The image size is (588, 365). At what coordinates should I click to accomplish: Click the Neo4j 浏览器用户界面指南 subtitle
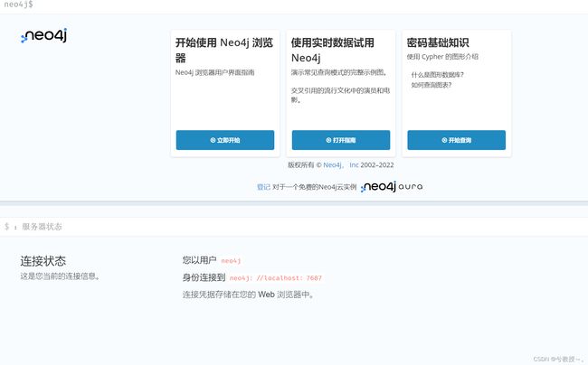[x=215, y=72]
